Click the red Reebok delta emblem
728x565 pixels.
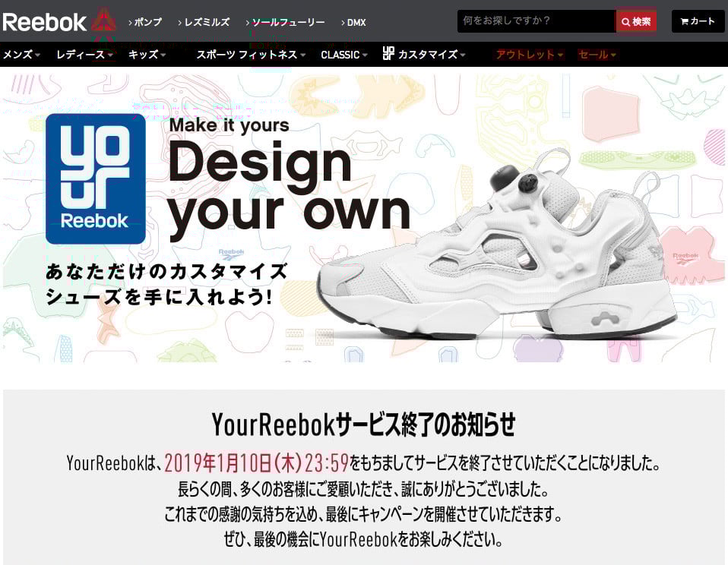(103, 21)
